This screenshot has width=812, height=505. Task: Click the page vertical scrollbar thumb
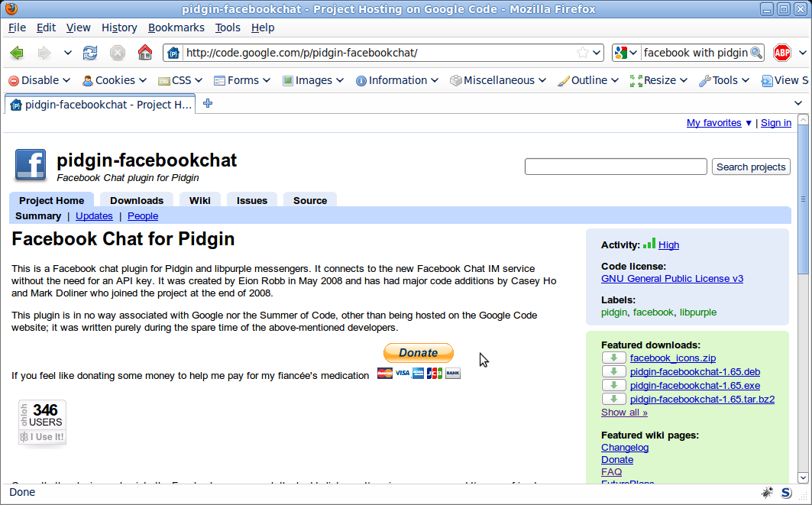803,199
